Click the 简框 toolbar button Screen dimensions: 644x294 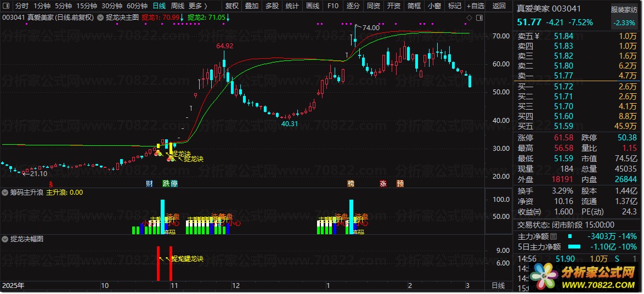[x=414, y=6]
